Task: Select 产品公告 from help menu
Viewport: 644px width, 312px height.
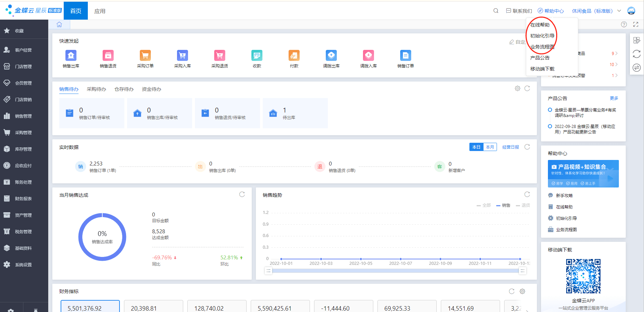Action: click(540, 58)
